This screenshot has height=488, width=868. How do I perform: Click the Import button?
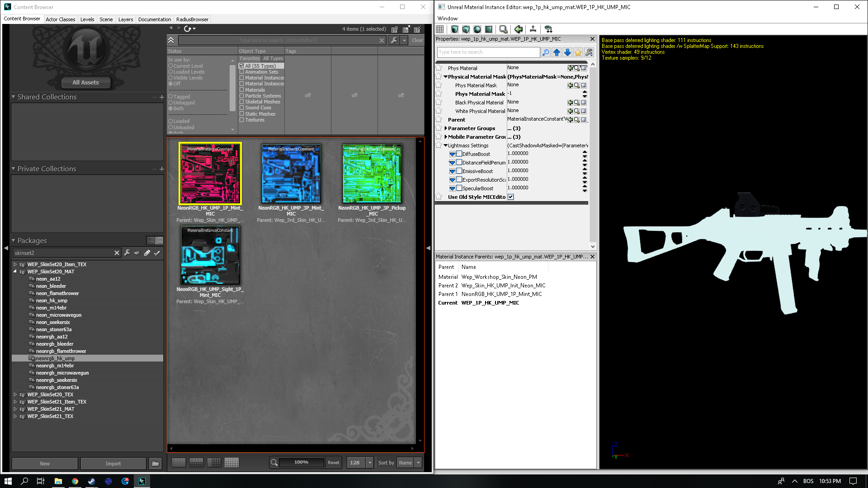coord(113,464)
